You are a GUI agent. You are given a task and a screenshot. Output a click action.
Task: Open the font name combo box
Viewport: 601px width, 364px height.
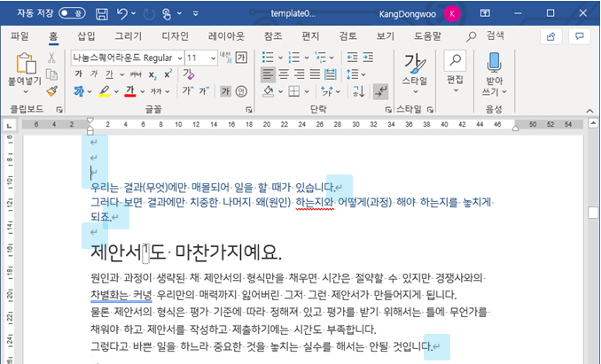pos(128,58)
